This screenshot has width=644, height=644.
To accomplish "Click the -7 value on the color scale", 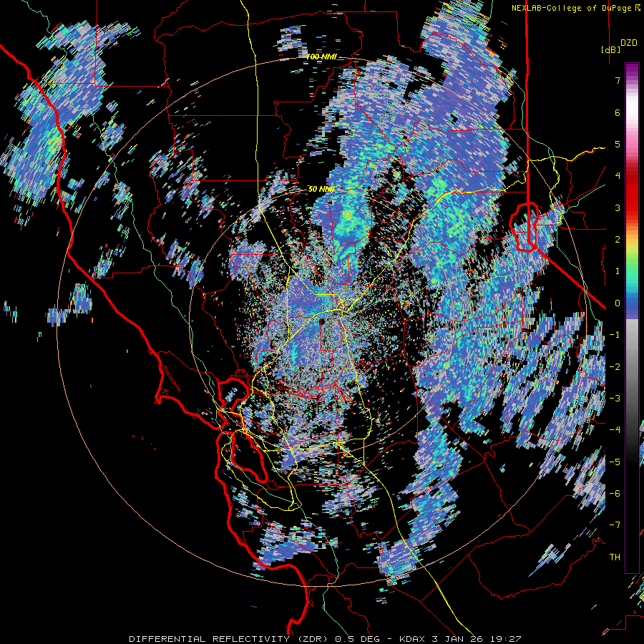I will 615,525.
